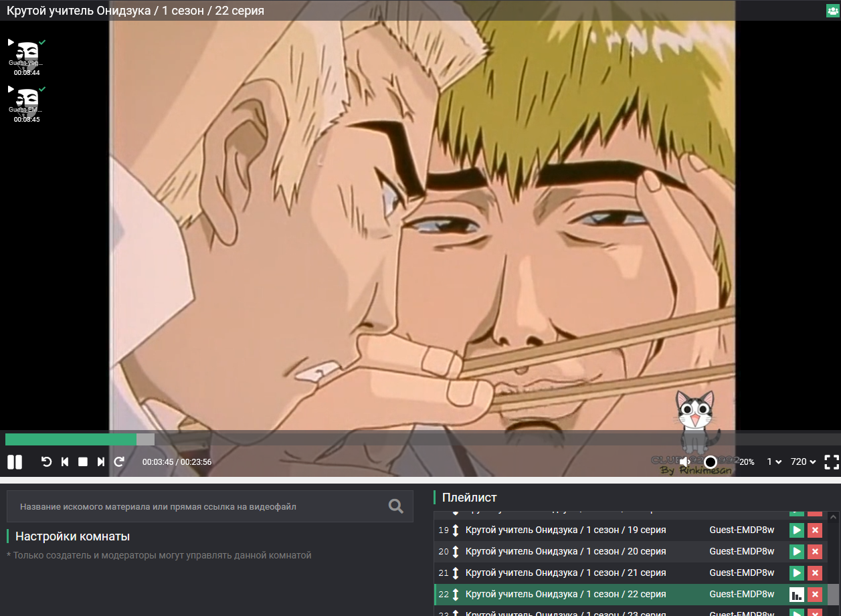Remove episode 22 from the playlist
Image resolution: width=841 pixels, height=616 pixels.
point(815,595)
